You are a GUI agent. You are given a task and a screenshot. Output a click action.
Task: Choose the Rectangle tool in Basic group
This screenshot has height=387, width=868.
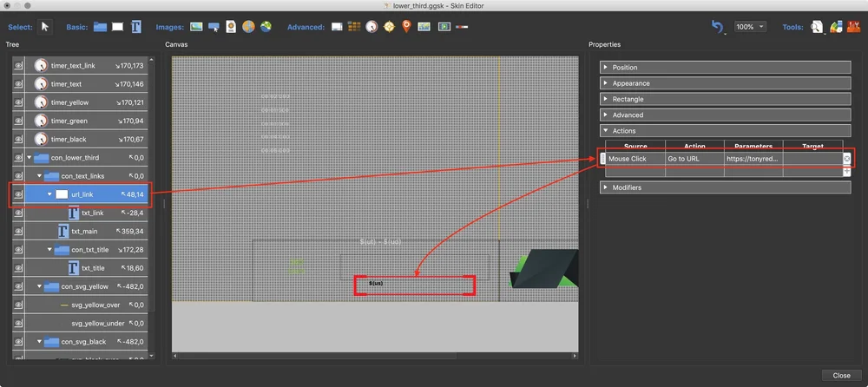[x=117, y=27]
